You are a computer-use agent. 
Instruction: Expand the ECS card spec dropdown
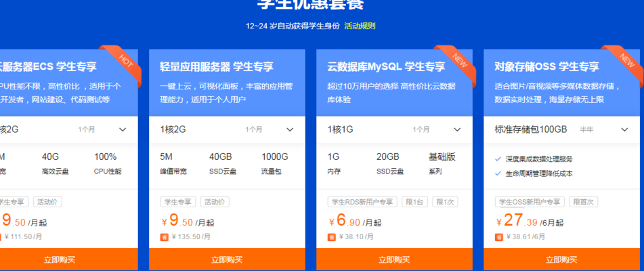pyautogui.click(x=68, y=129)
